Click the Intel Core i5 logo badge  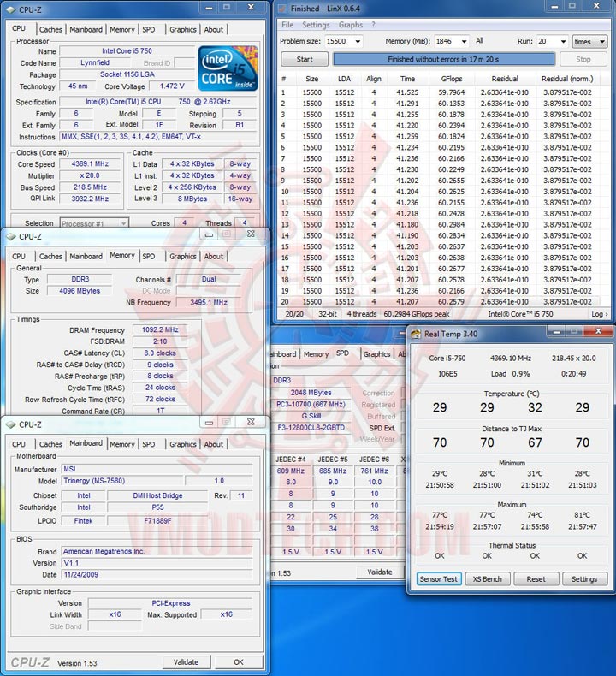click(x=228, y=68)
